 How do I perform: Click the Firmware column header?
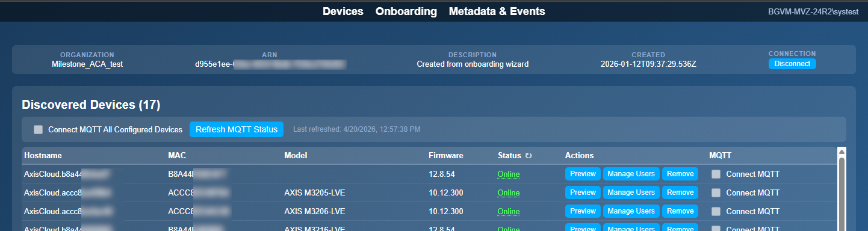click(446, 155)
